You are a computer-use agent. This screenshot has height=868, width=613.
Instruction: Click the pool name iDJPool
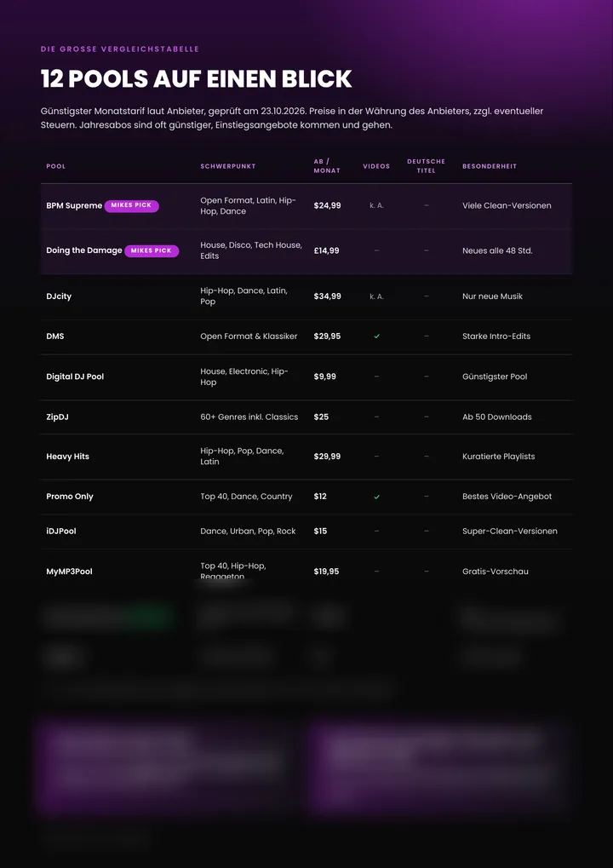60,531
